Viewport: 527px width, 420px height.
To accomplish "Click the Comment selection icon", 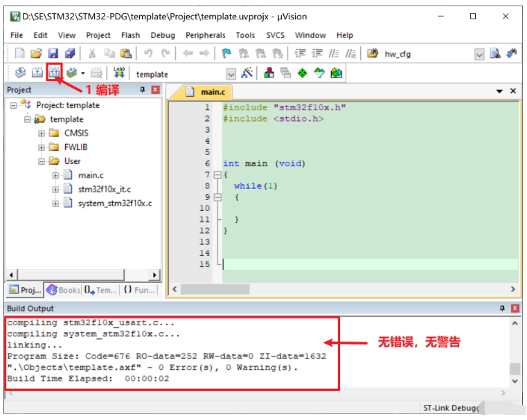I will click(x=333, y=53).
